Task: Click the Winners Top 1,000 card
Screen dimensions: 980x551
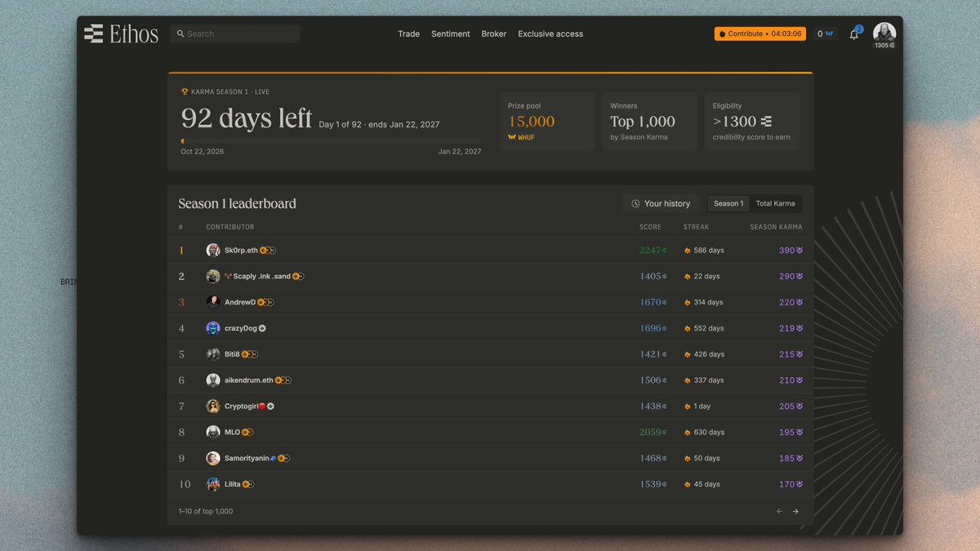Action: [x=650, y=122]
